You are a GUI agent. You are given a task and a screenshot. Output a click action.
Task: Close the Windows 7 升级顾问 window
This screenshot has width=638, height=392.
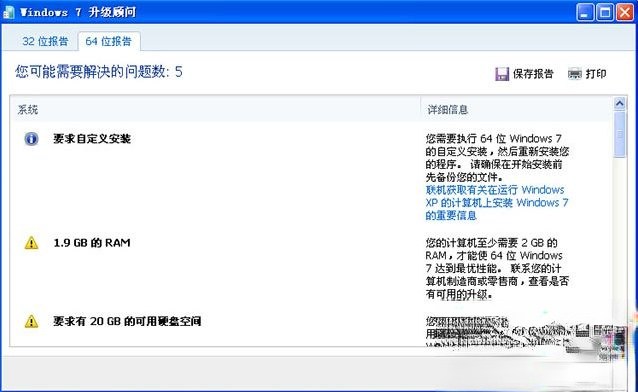click(625, 12)
